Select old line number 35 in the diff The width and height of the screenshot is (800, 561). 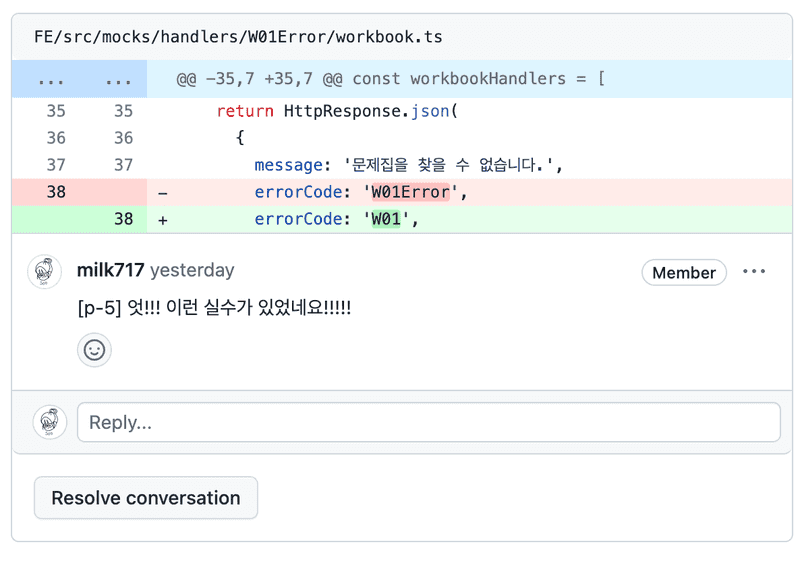click(56, 111)
